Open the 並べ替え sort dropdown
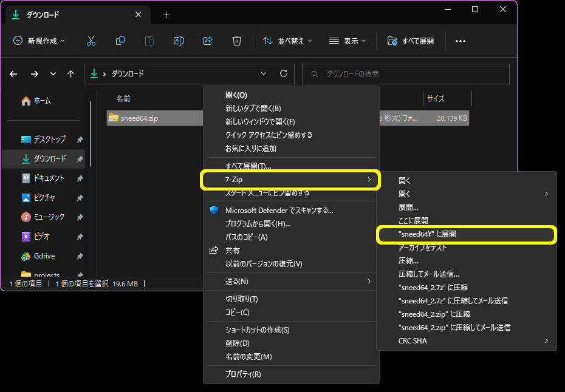The width and height of the screenshot is (565, 392). (x=287, y=41)
